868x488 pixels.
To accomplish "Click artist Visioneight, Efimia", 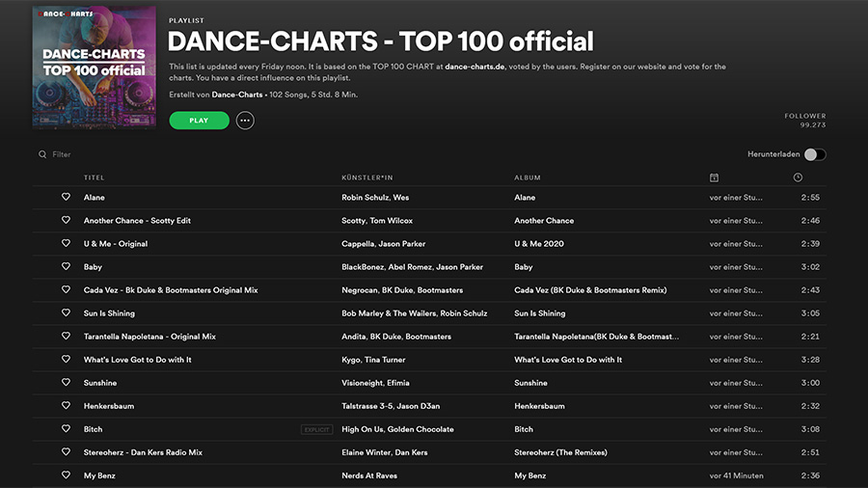I will pos(375,383).
